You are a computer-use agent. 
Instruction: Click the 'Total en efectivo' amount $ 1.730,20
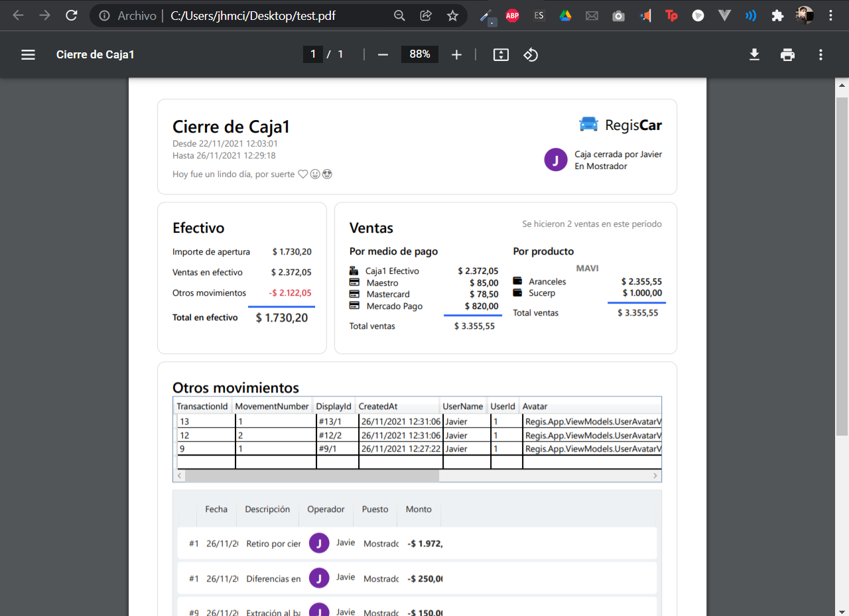(x=282, y=318)
